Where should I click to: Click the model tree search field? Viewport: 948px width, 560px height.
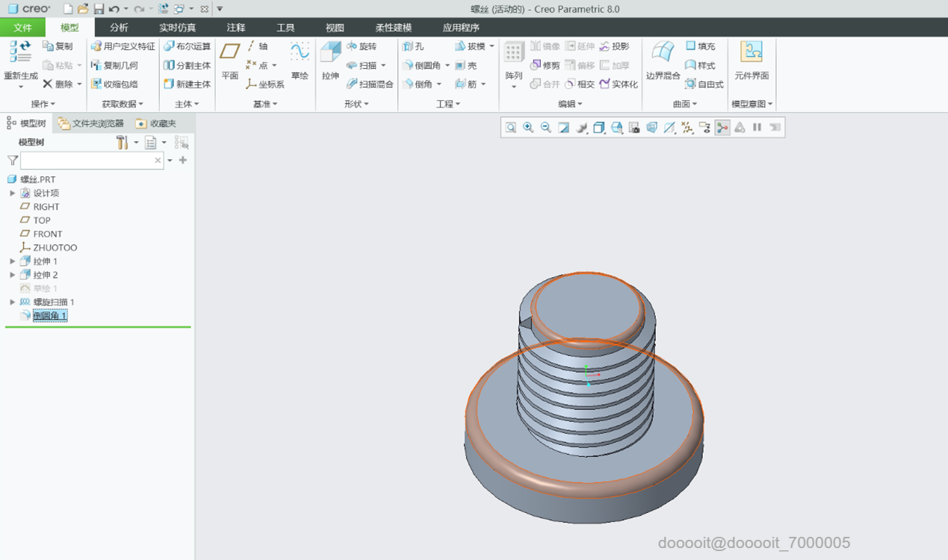(87, 161)
